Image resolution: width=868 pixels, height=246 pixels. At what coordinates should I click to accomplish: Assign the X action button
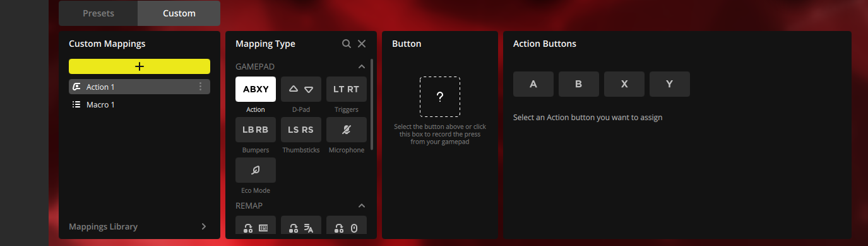[624, 84]
